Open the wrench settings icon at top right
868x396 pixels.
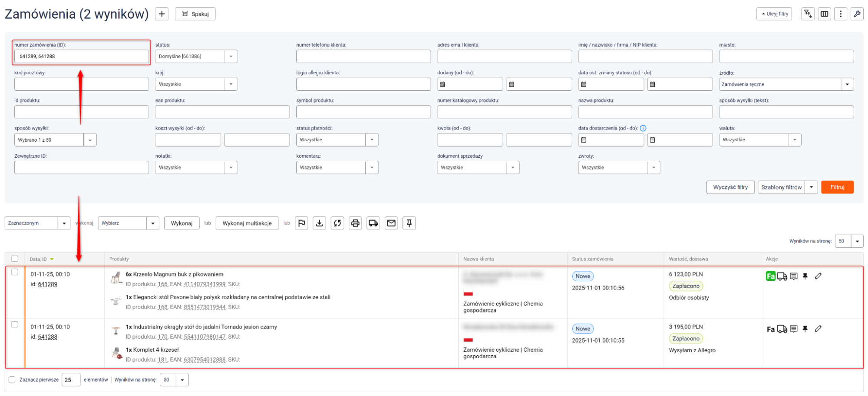pos(857,14)
